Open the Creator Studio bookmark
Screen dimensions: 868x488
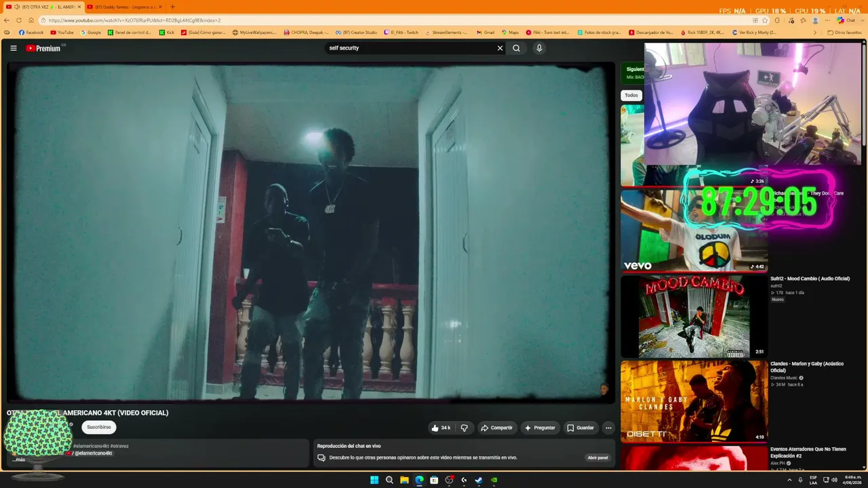pyautogui.click(x=356, y=33)
